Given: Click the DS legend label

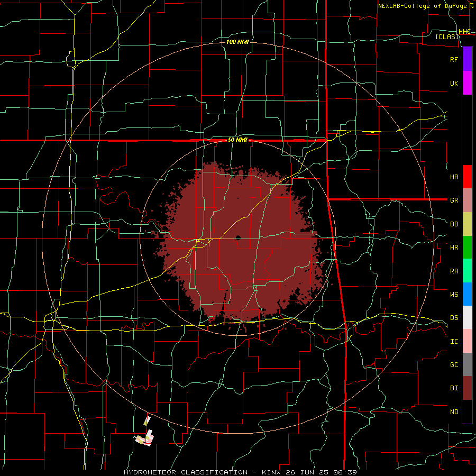Looking at the screenshot, I should (454, 317).
